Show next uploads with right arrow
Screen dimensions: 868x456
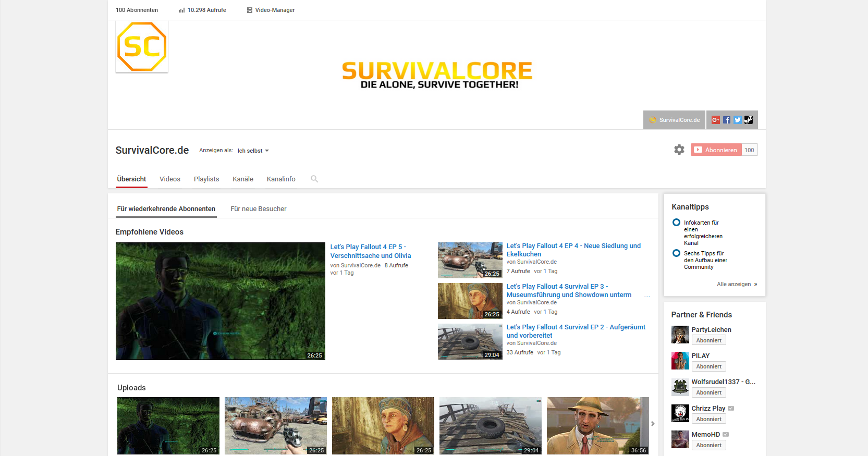(x=653, y=424)
